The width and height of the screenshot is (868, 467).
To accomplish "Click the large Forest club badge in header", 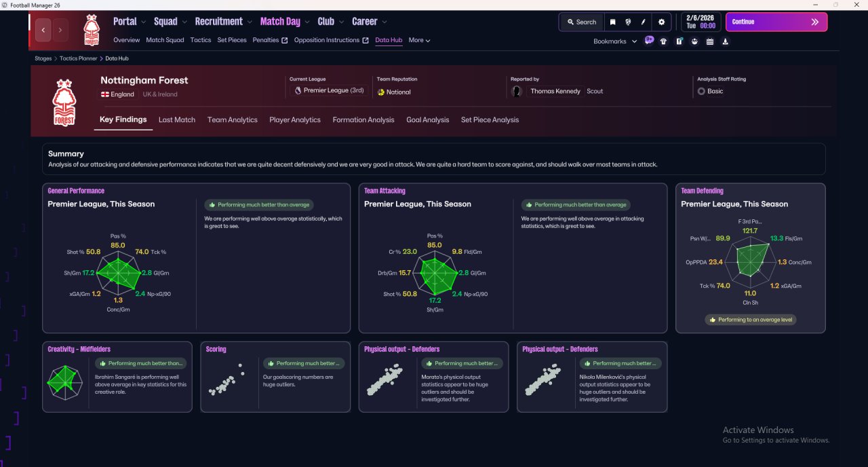I will 64,103.
